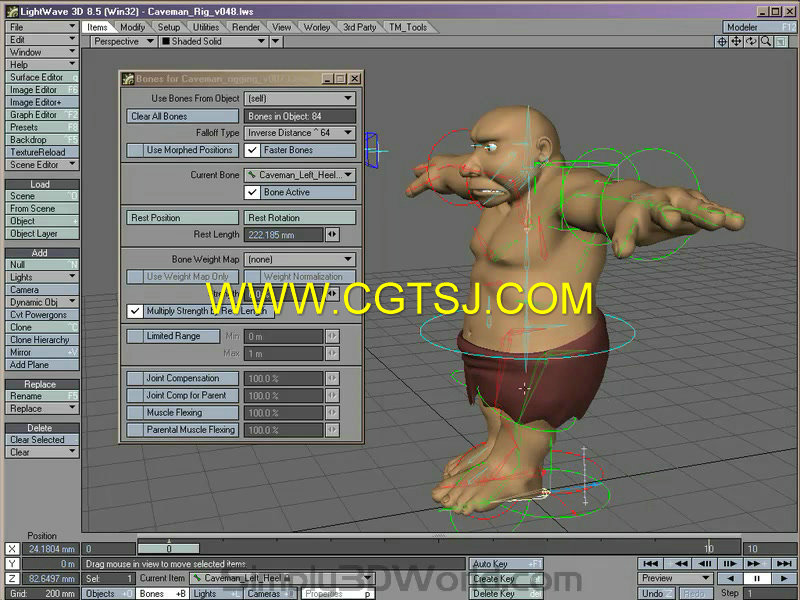Play animation in reverse

[x=731, y=579]
